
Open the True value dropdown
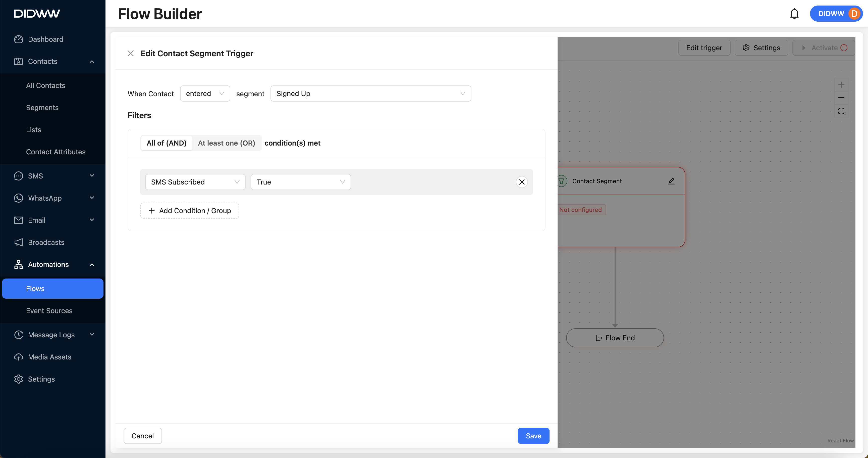(300, 182)
